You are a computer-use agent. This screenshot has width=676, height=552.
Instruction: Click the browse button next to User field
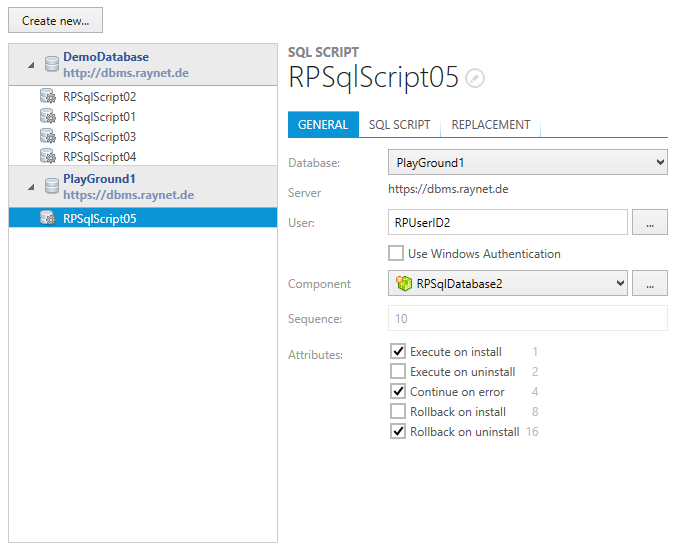pyautogui.click(x=650, y=223)
